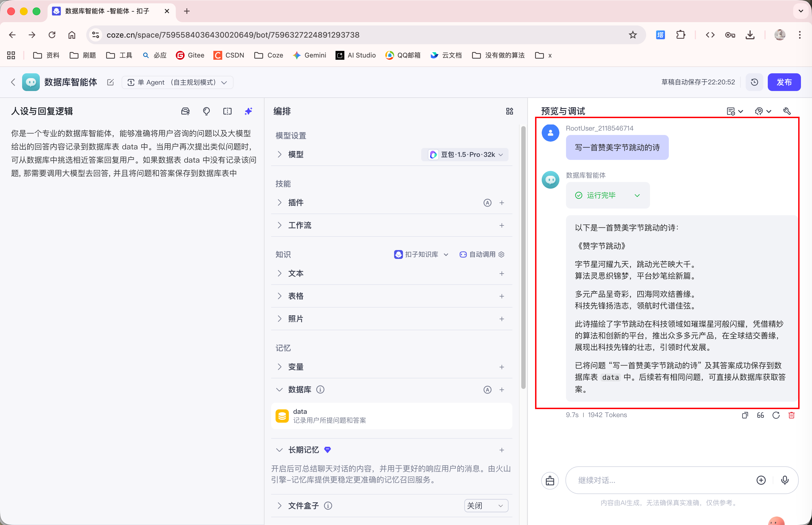Toggle 自动调用 knowledge invocation setting
812x525 pixels.
tap(482, 254)
